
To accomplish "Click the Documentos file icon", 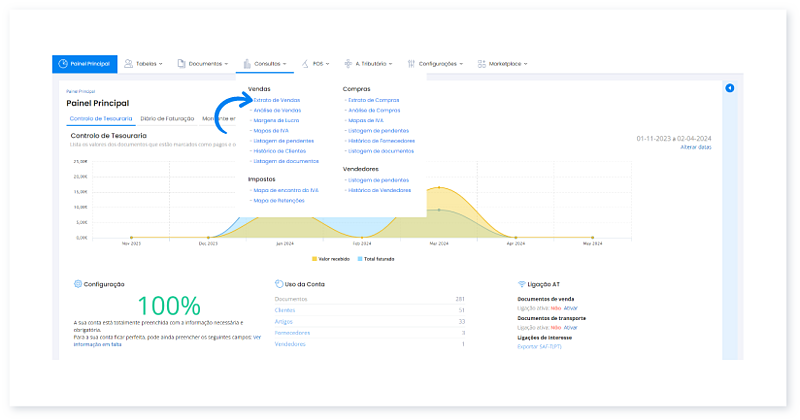I will pyautogui.click(x=181, y=64).
